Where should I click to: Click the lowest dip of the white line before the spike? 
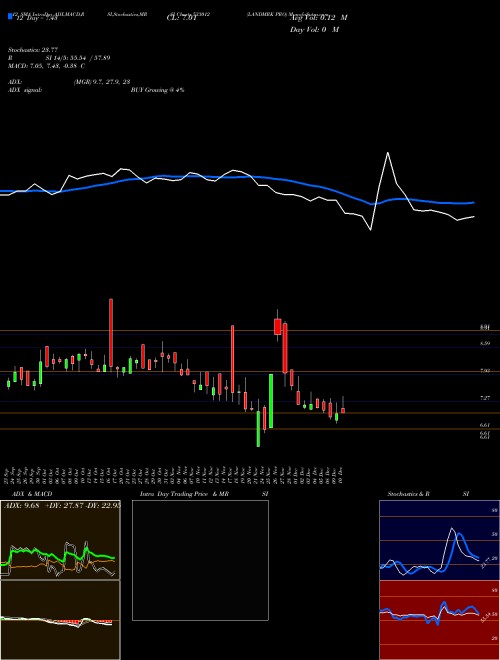coord(370,229)
